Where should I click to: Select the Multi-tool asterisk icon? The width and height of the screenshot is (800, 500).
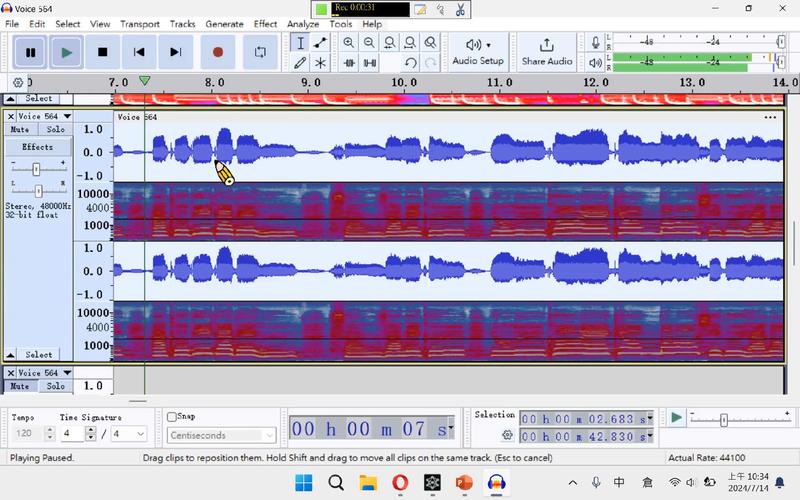(320, 63)
